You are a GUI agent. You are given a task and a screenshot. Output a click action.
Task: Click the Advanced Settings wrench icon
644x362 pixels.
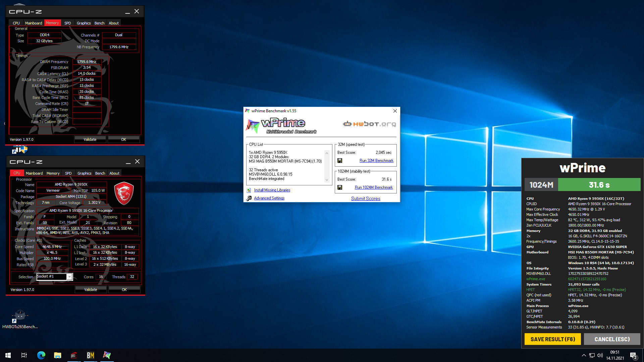click(x=249, y=198)
